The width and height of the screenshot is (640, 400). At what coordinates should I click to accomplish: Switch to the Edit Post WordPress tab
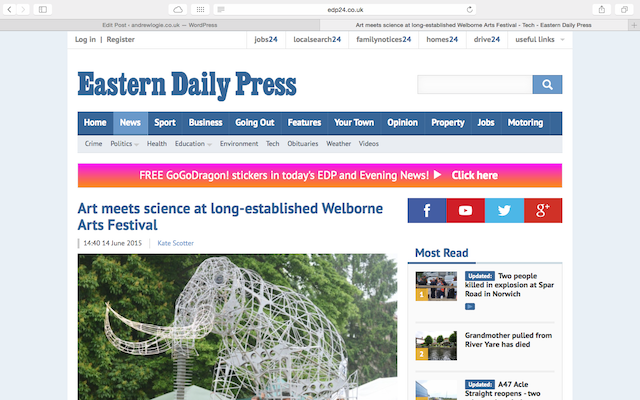[160, 24]
